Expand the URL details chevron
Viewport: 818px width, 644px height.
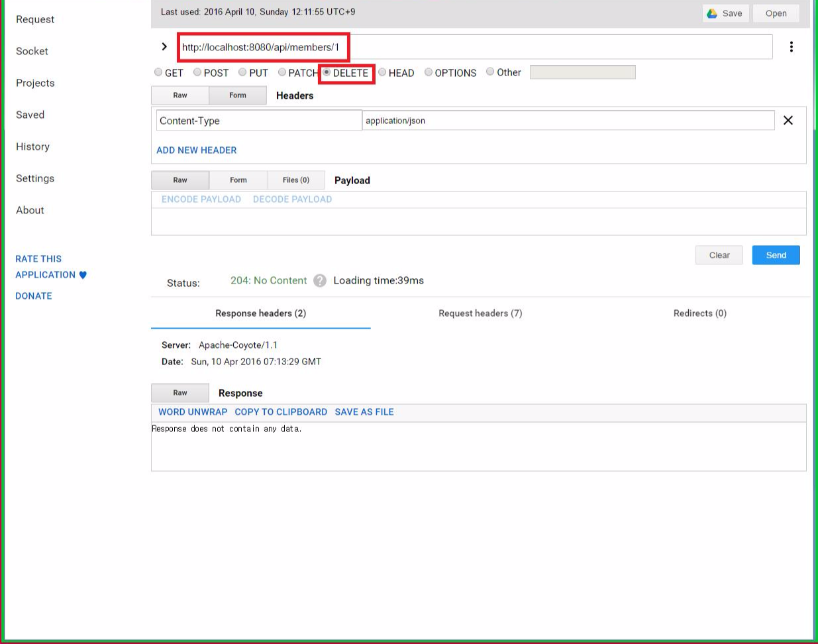(164, 46)
